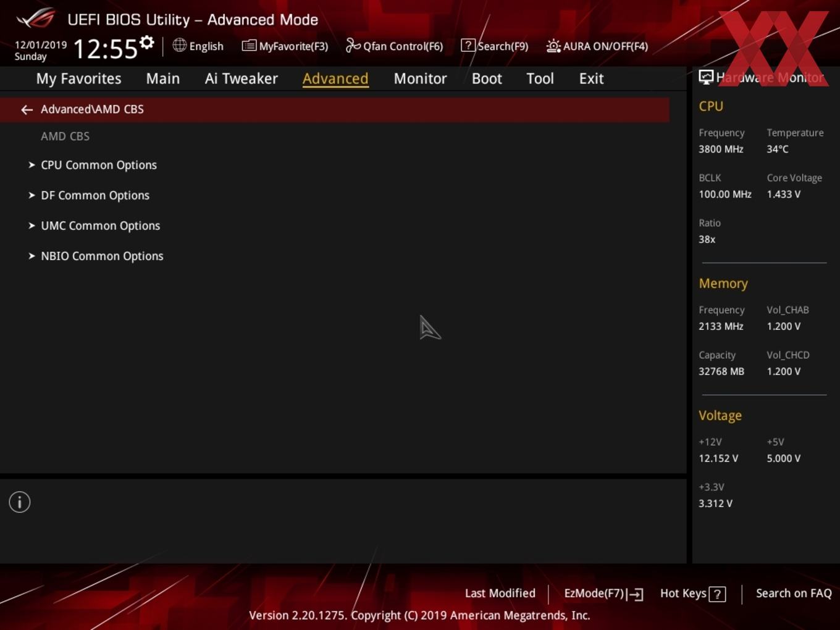Open Search(F9)
The width and height of the screenshot is (840, 630).
pos(503,46)
